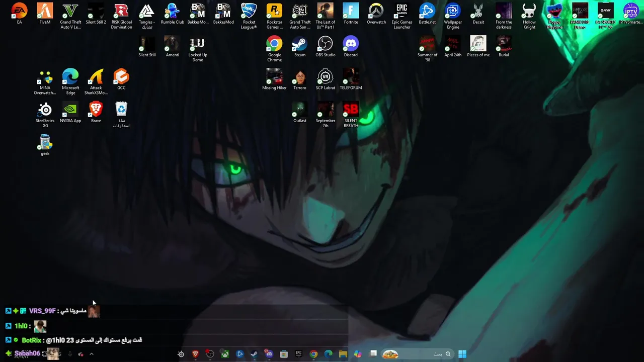Screen dimensions: 644x362
Task: Select the geek desktop icon
Action: pos(45,145)
